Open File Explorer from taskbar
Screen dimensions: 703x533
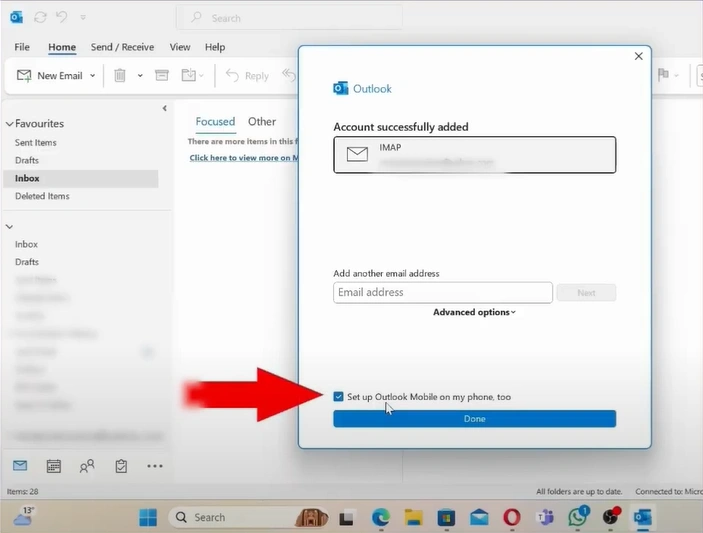(413, 517)
